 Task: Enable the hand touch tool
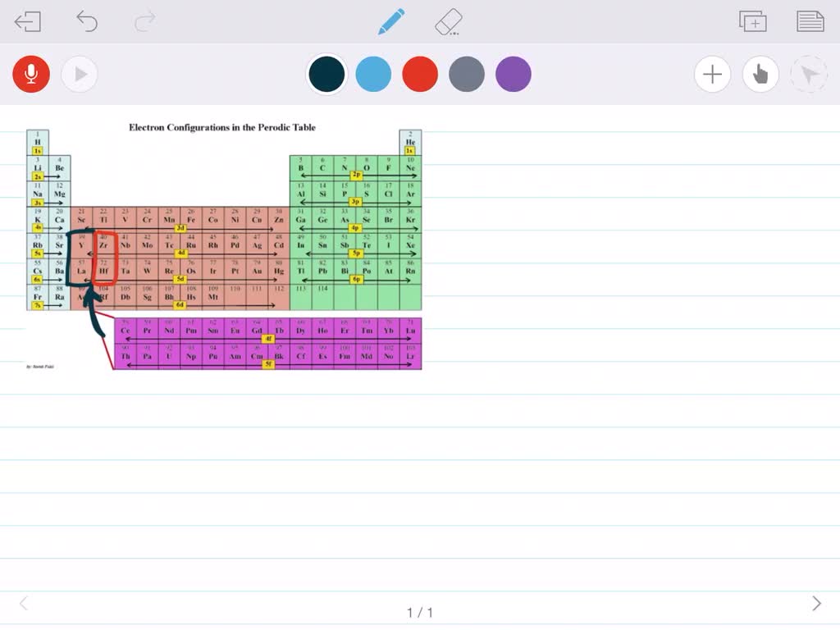[760, 75]
